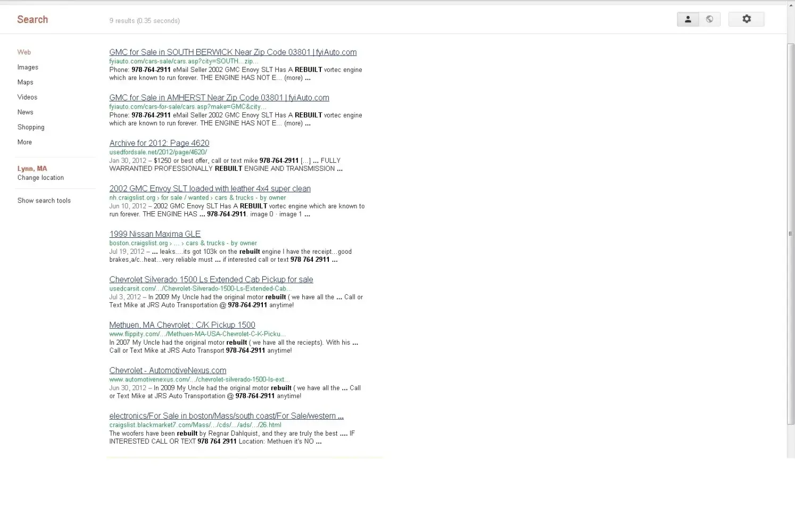Screen dimensions: 795x532
Task: Switch to Maps search
Action: pos(25,82)
